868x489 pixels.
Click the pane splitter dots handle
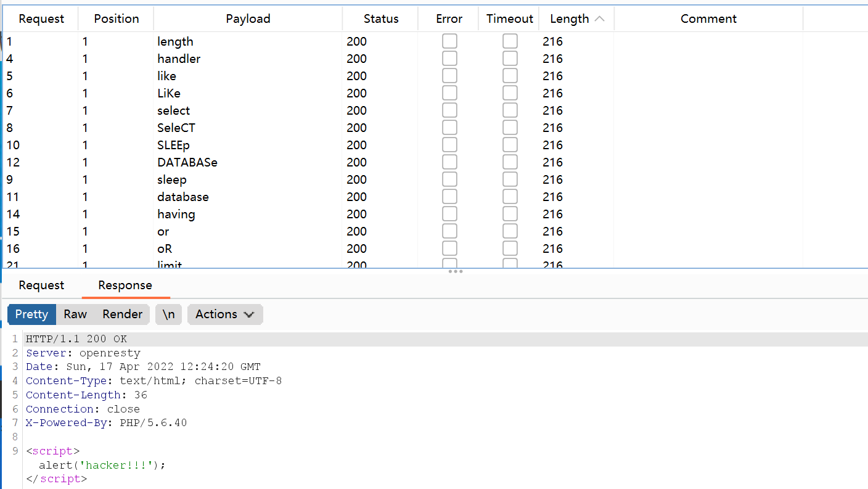coord(456,271)
